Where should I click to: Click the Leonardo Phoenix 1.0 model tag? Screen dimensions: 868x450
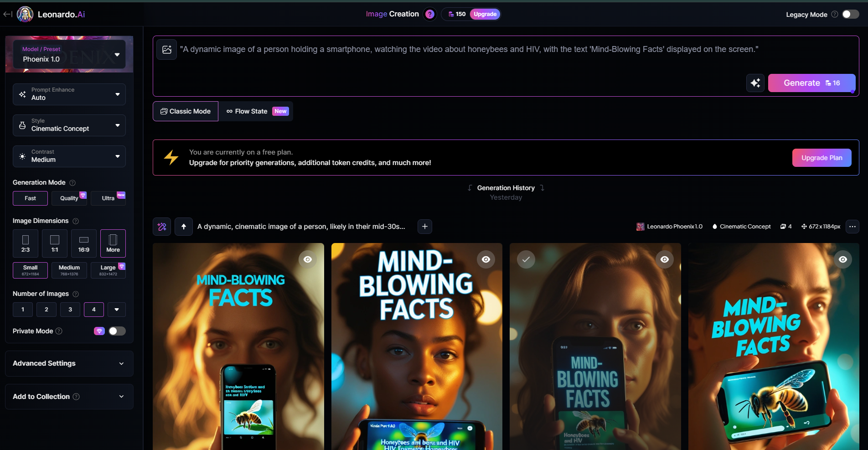click(669, 227)
